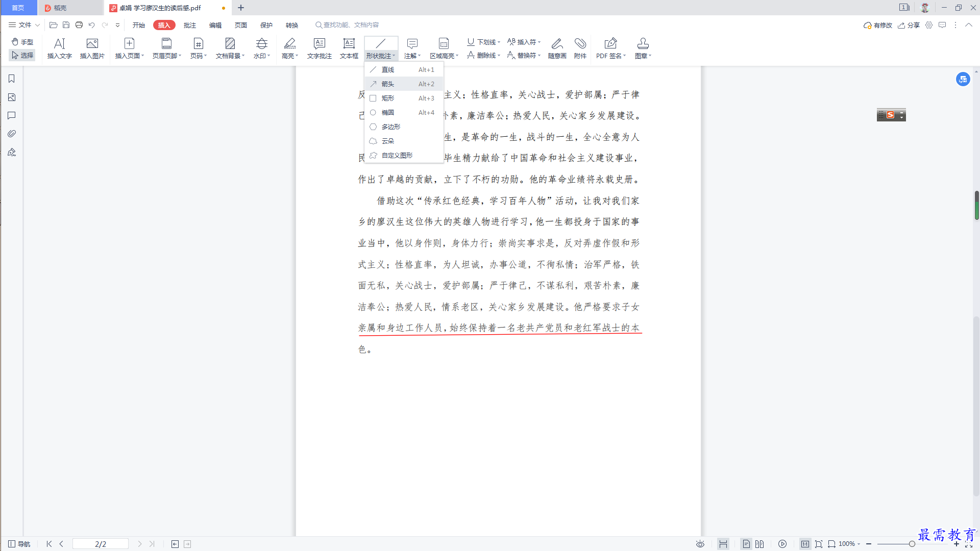The width and height of the screenshot is (980, 551).
Task: Switch to the Convert (转换) ribbon tab
Action: point(292,25)
